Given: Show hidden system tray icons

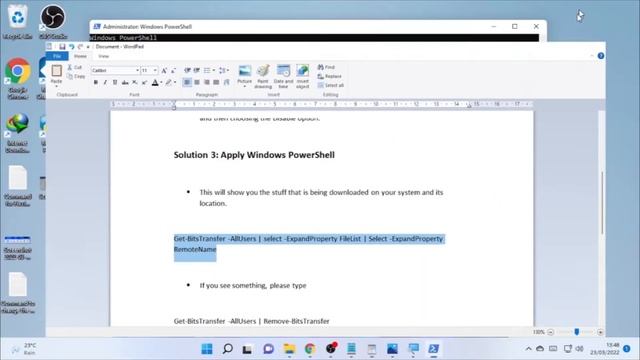Looking at the screenshot, I should (x=529, y=349).
